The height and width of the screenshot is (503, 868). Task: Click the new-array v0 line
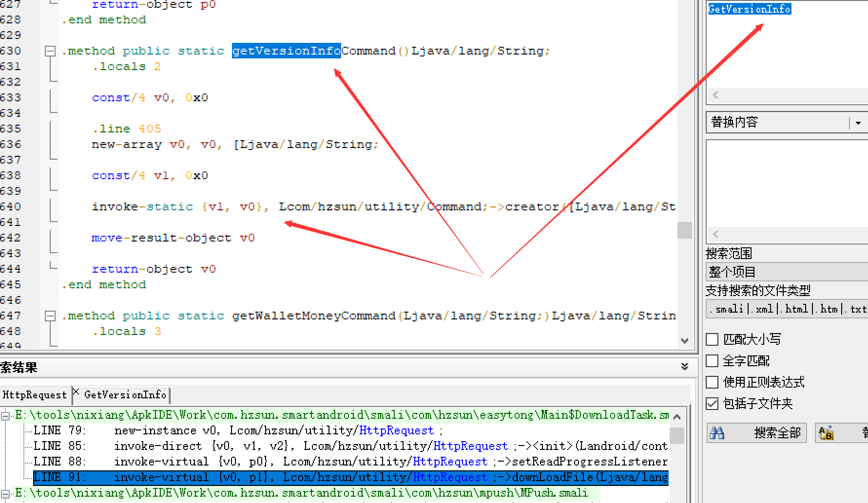pos(235,145)
